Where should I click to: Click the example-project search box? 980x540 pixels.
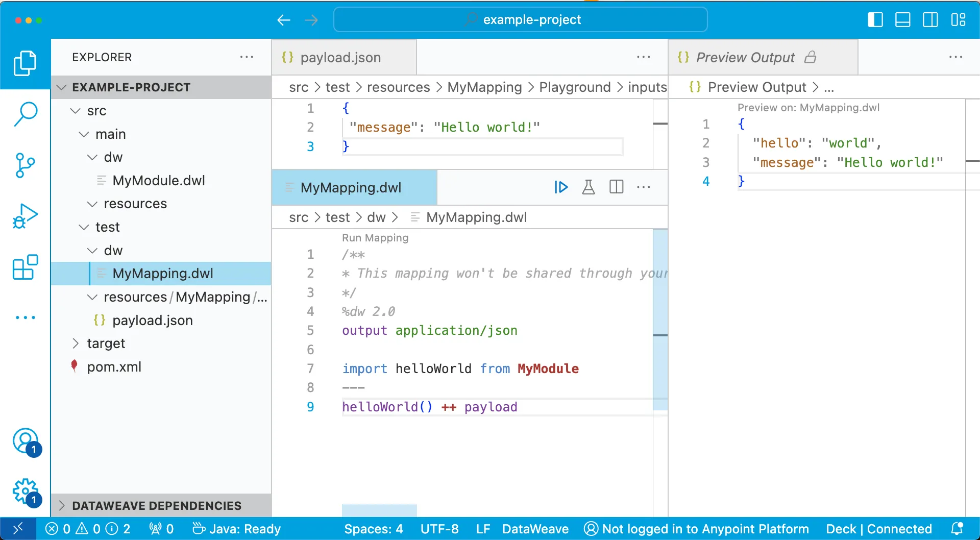coord(520,20)
